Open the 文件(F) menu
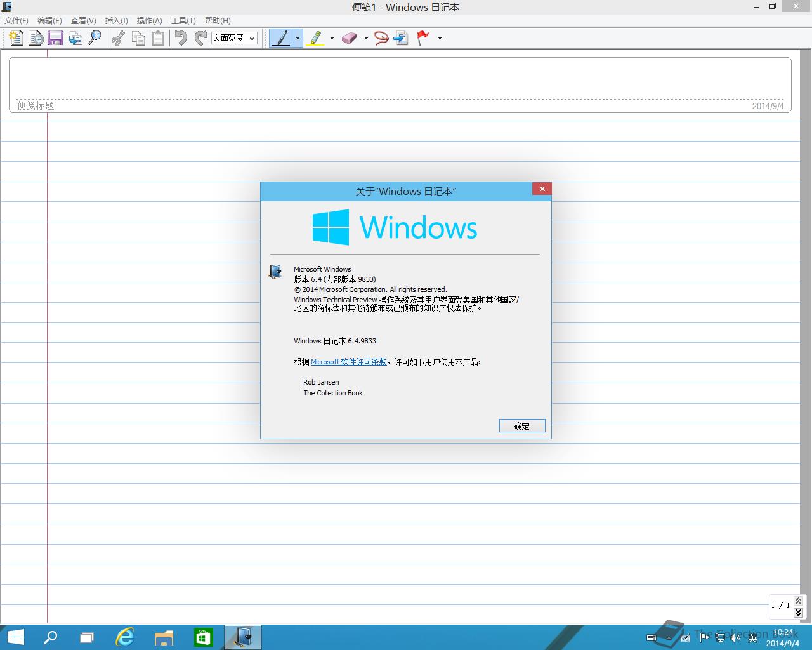This screenshot has height=650, width=812. tap(16, 21)
